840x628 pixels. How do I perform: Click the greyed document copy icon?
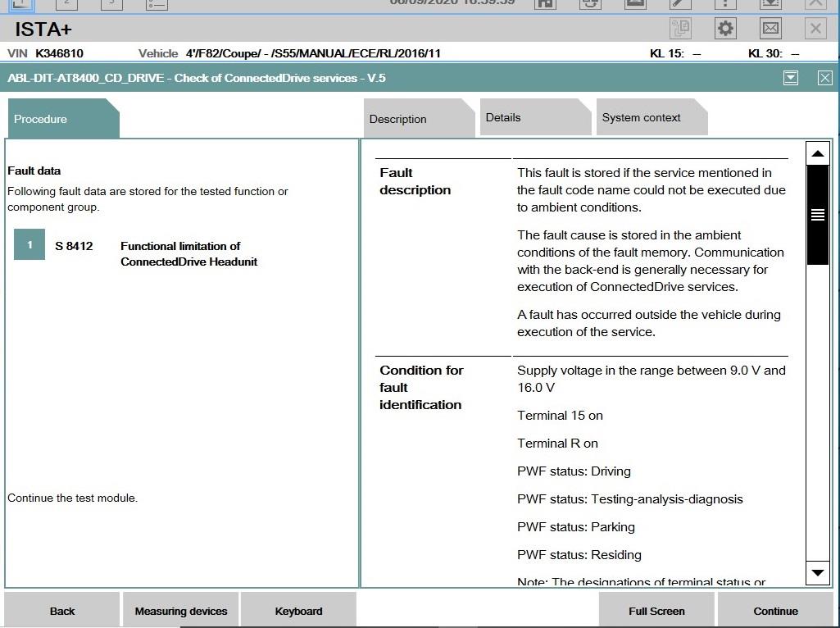tap(680, 29)
